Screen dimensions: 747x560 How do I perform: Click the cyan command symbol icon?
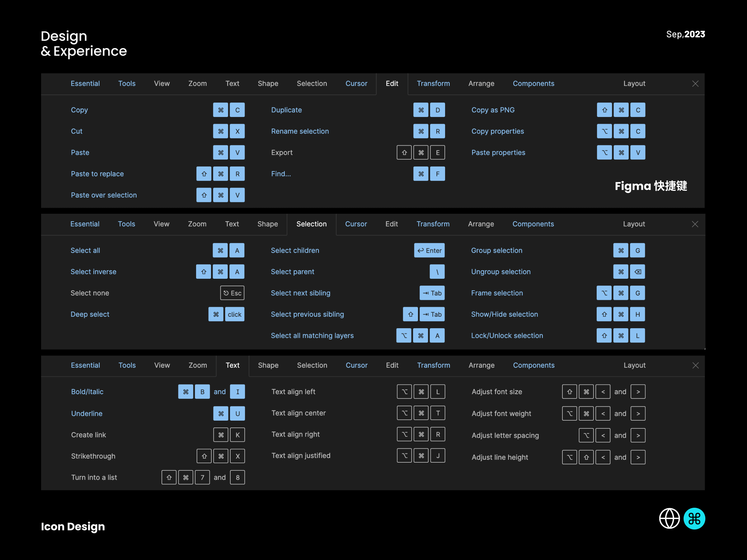pyautogui.click(x=694, y=519)
